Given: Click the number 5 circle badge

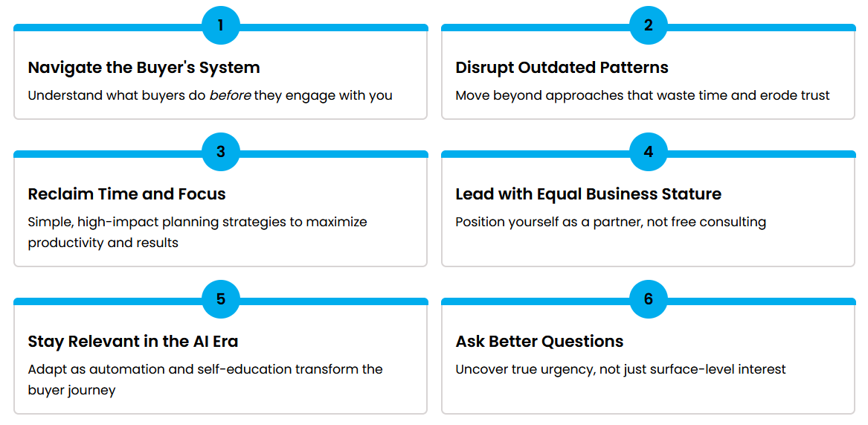Looking at the screenshot, I should [220, 299].
